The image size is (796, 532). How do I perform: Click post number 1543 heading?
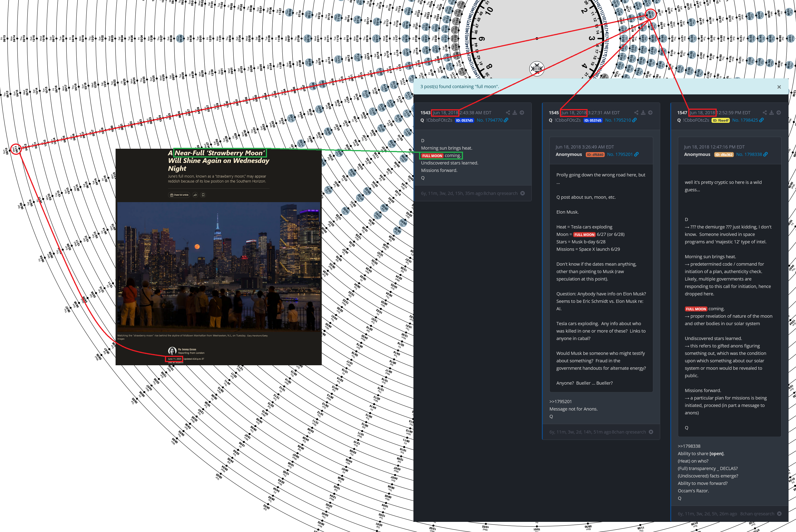(x=425, y=113)
